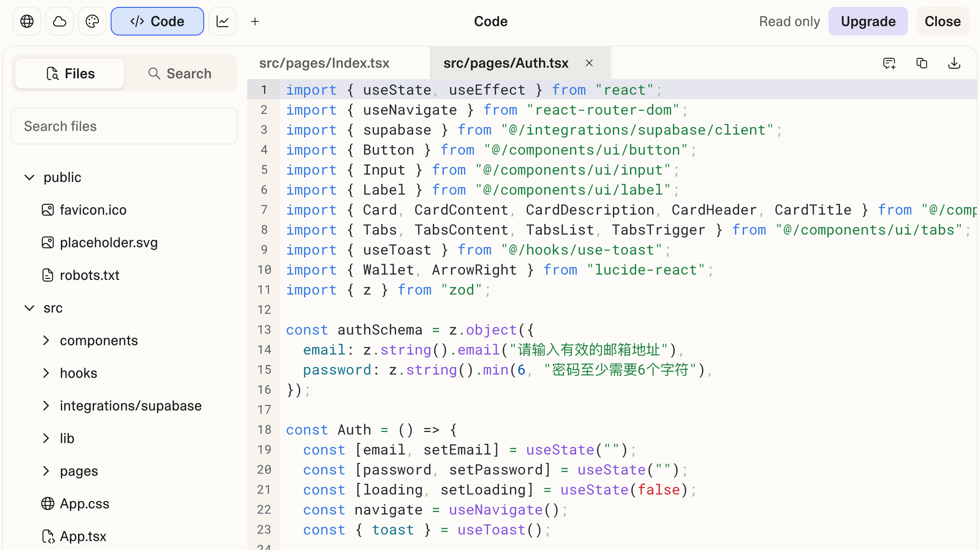980x550 pixels.
Task: Click the Upgrade button
Action: coord(868,21)
